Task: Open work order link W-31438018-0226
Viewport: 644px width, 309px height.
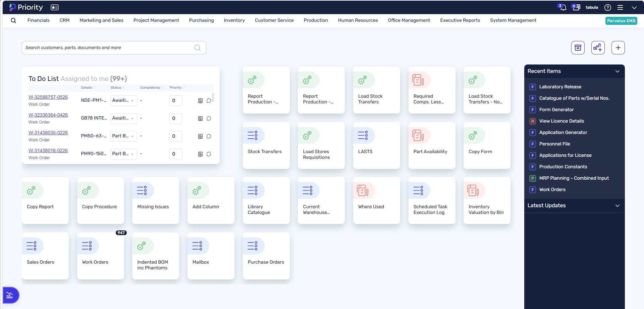Action: click(48, 151)
